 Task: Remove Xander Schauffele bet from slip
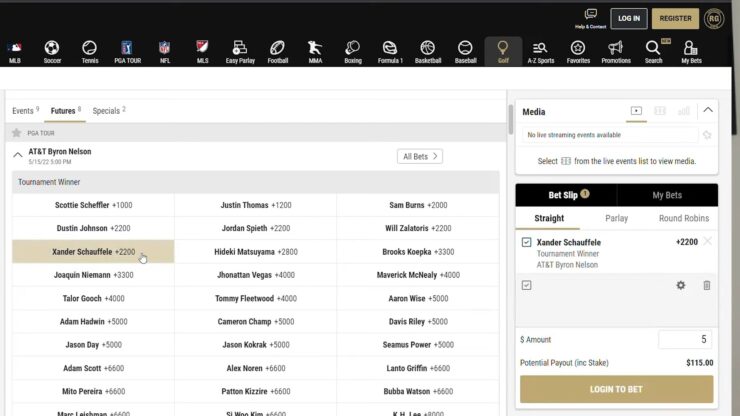[x=707, y=241]
